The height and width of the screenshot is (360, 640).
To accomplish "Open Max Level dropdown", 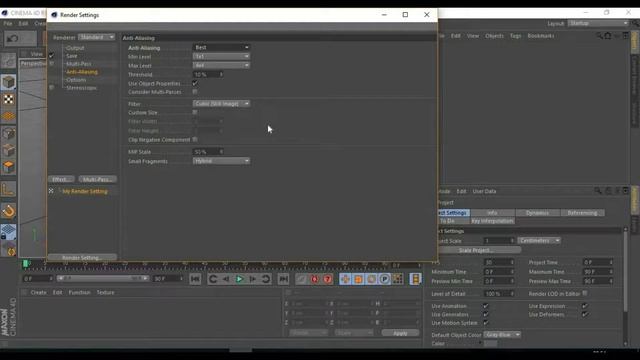I will tap(221, 65).
